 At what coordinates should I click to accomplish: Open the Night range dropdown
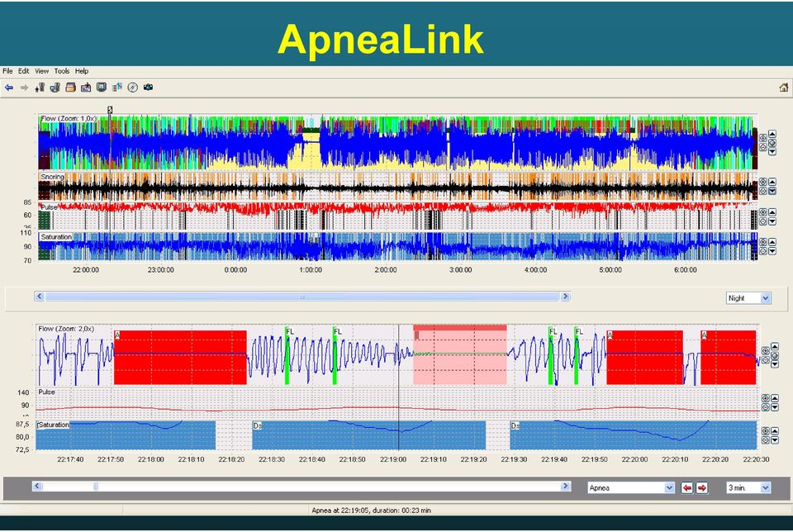click(748, 298)
